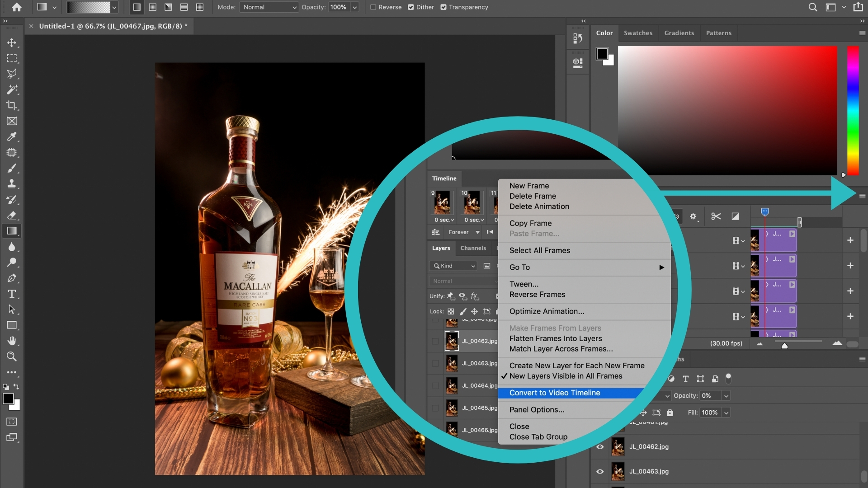Image resolution: width=868 pixels, height=488 pixels.
Task: Add media to the first video track
Action: [850, 240]
